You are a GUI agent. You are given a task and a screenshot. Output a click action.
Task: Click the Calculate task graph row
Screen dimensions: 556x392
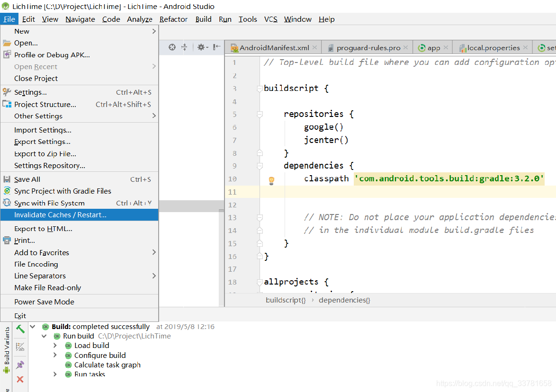coord(108,365)
